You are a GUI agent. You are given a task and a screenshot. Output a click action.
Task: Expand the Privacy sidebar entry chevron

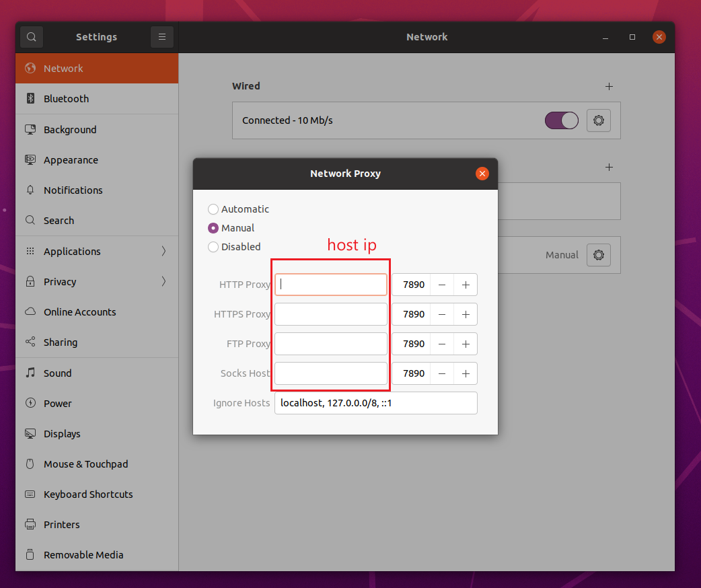[x=163, y=281]
